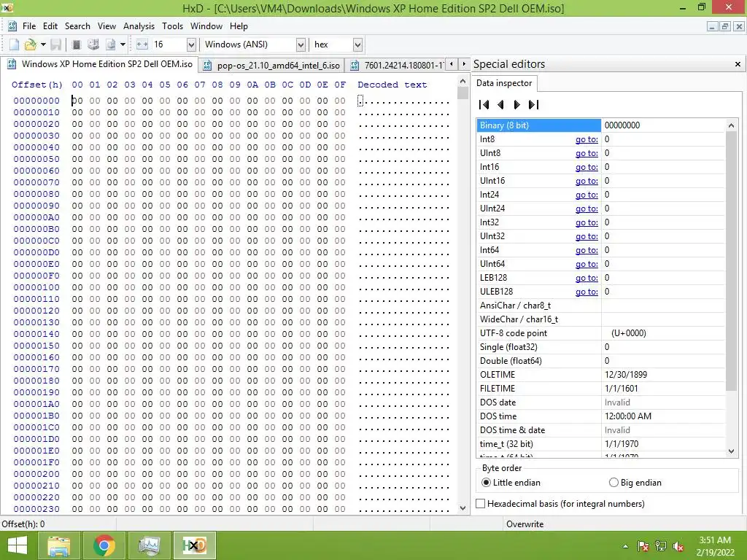
Task: Click the ULEB128 'go to:' link
Action: click(x=587, y=292)
